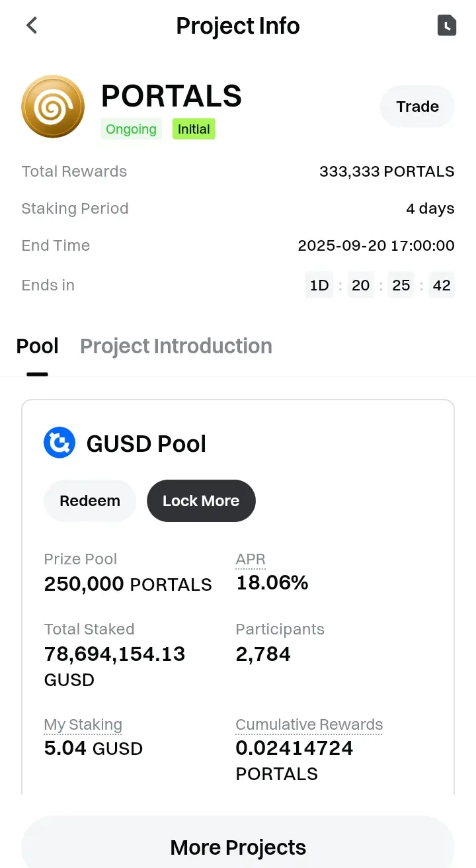This screenshot has width=476, height=868.
Task: Tap the Ongoing status badge
Action: point(131,129)
